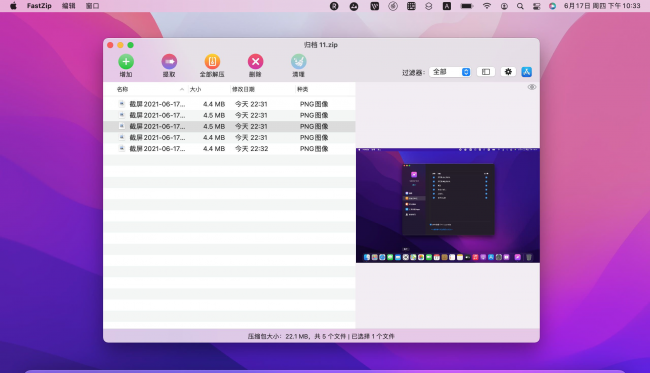Click the colorful Siri icon
Image resolution: width=650 pixels, height=373 pixels.
(553, 6)
